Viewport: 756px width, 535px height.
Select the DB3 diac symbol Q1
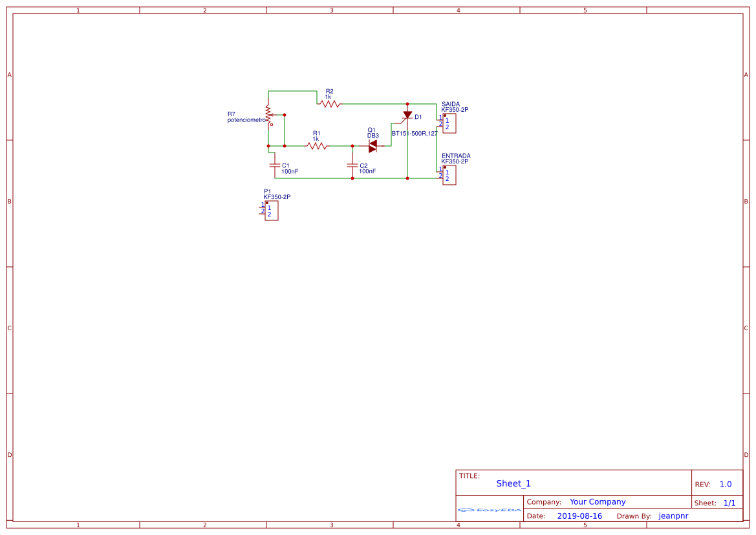[373, 146]
